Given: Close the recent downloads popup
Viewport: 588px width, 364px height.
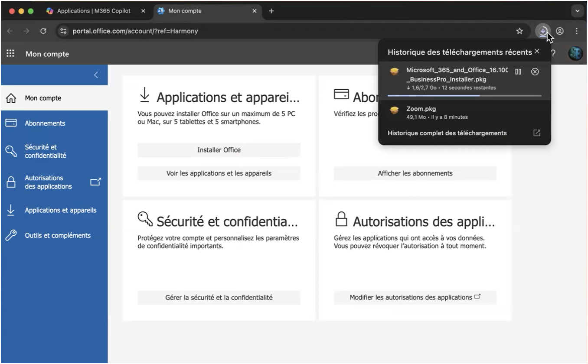Looking at the screenshot, I should pos(537,51).
